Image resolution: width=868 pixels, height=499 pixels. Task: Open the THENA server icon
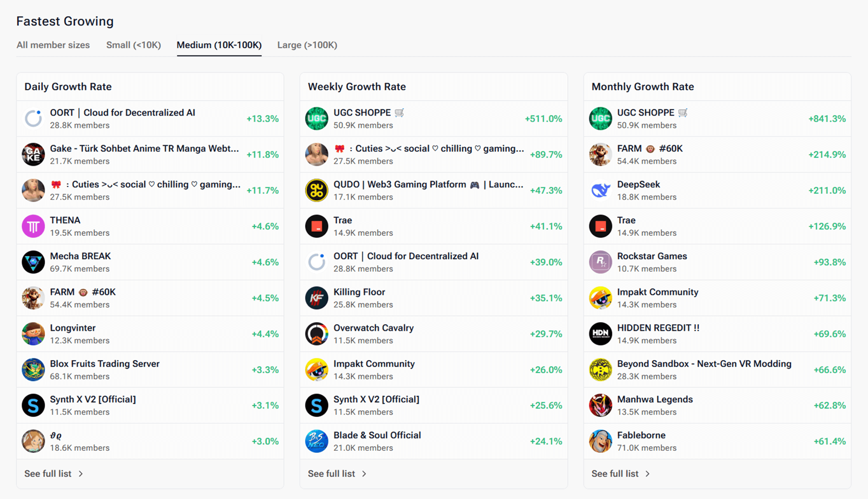(x=33, y=226)
